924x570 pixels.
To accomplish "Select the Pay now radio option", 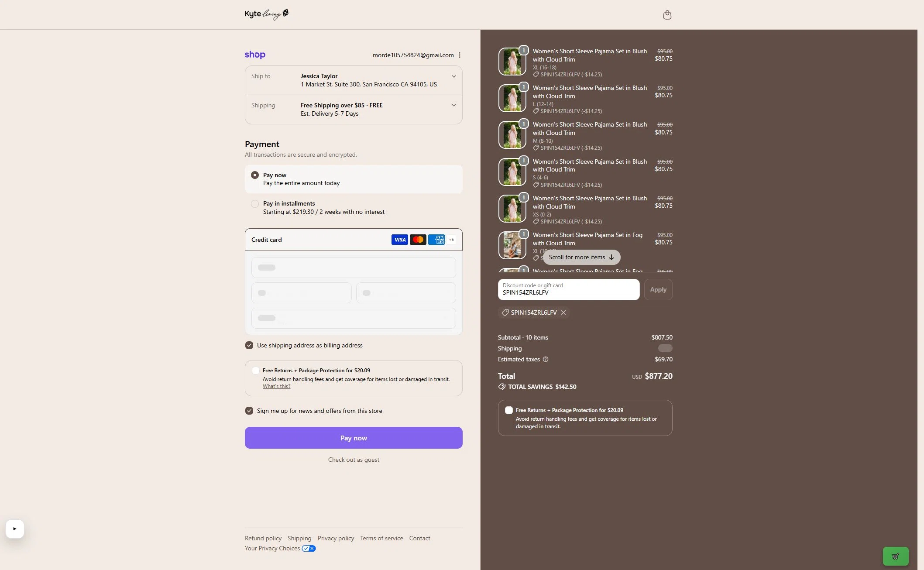I will click(255, 175).
